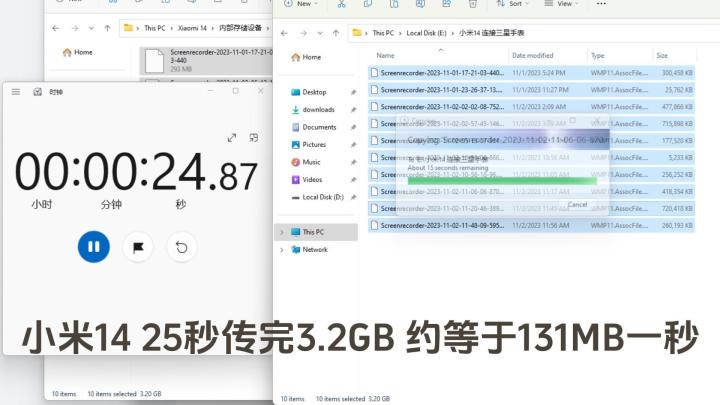Expand the stopwatch to full view
Image resolution: width=720 pixels, height=405 pixels.
(x=231, y=138)
